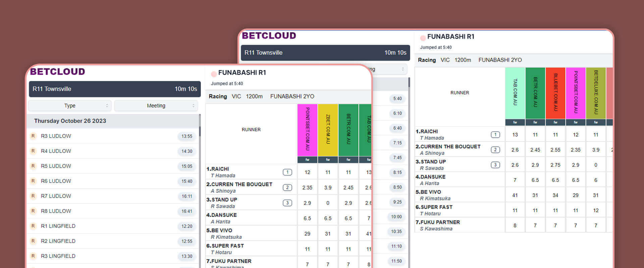
Task: Select the olive BETDELUXE.COM.AU column header
Action: click(x=596, y=93)
